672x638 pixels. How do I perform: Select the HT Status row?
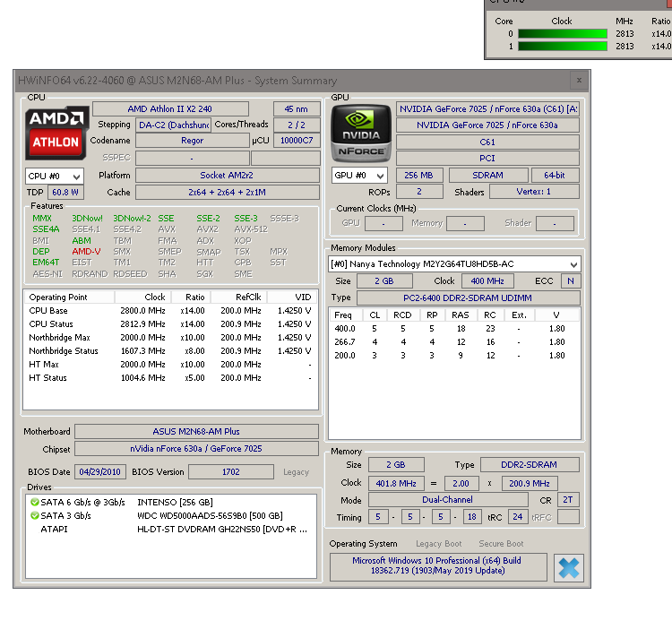[170, 378]
